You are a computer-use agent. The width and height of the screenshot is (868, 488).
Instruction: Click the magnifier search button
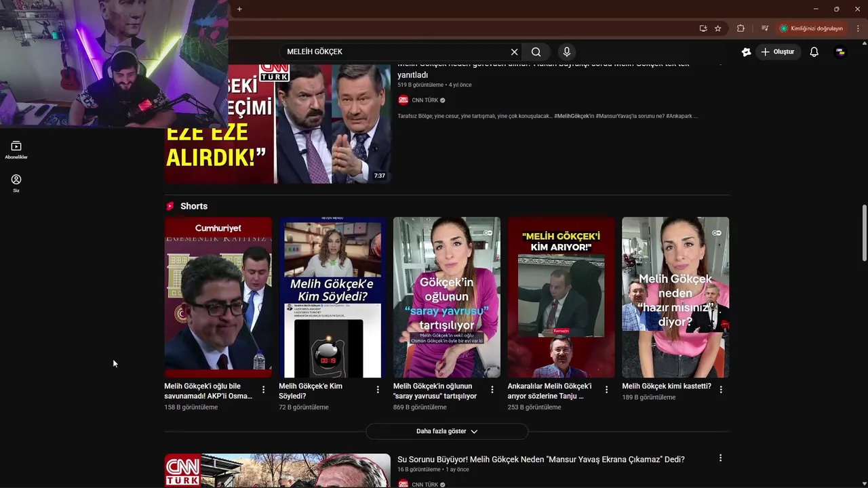click(536, 52)
